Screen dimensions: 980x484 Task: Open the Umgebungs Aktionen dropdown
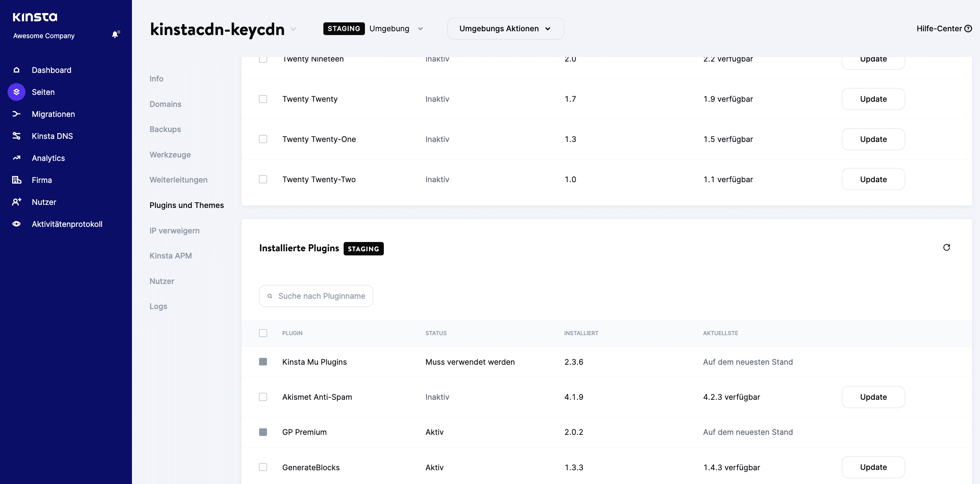coord(505,29)
